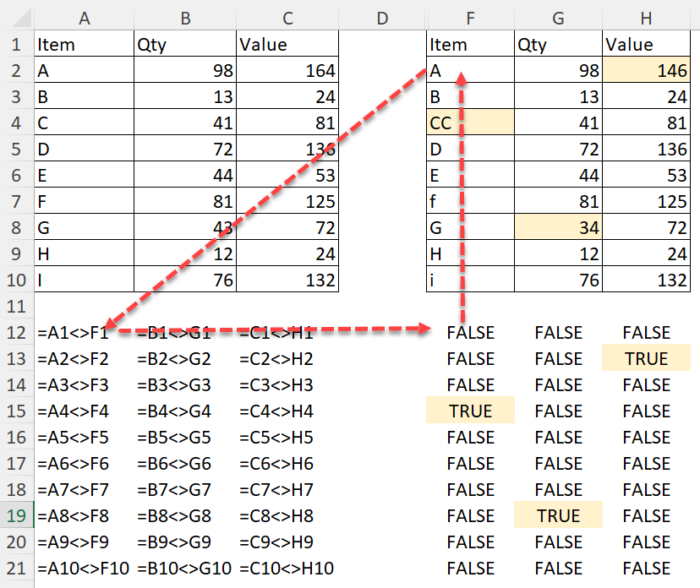Click cell showing =C10<>H10 formula text
Image resolution: width=700 pixels, height=588 pixels.
point(287,569)
